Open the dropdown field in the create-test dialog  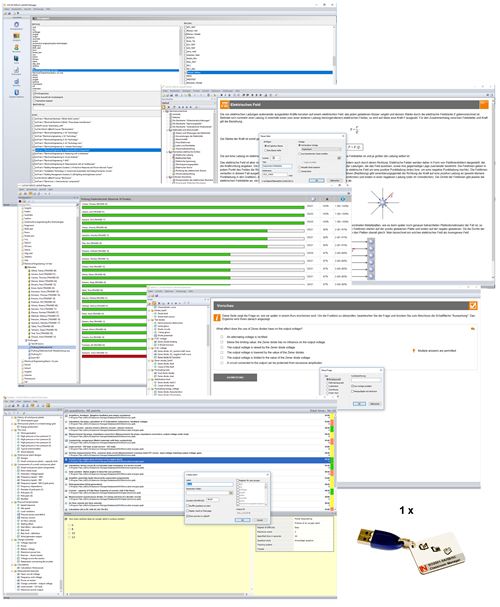tap(210, 492)
